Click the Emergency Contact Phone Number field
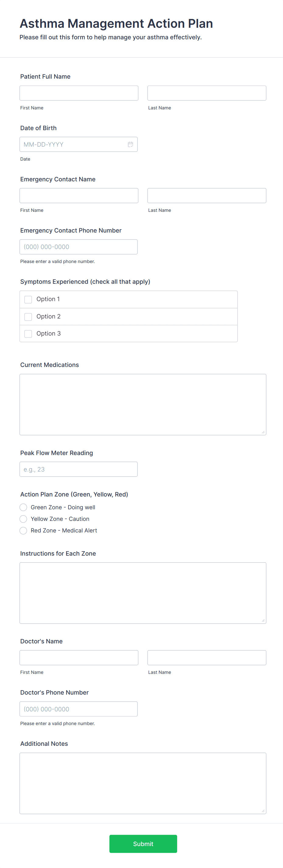The width and height of the screenshot is (283, 868). click(79, 247)
